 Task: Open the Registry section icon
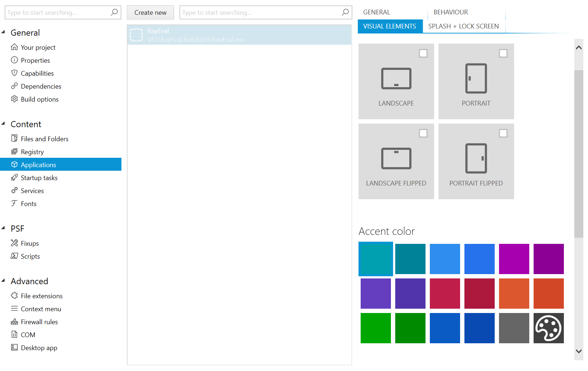point(14,151)
